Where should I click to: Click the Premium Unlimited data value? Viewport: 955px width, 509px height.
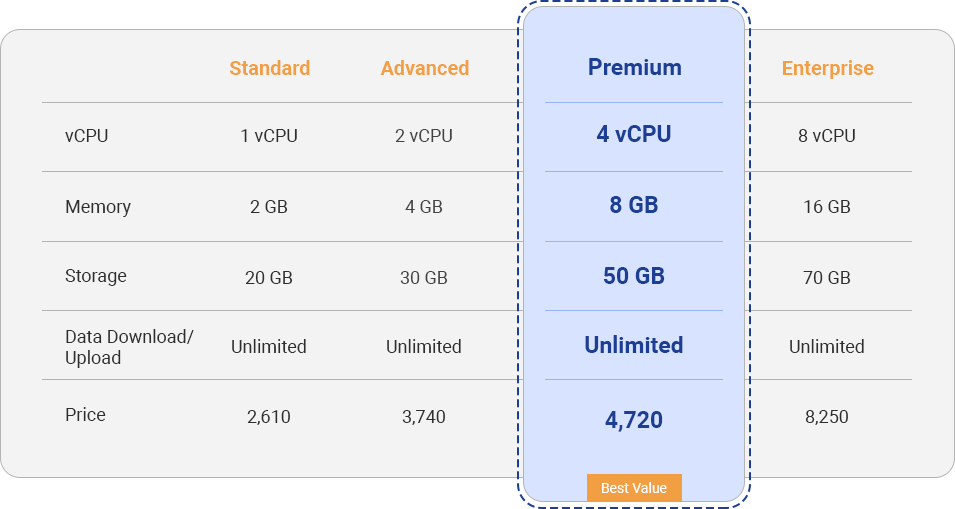(x=634, y=345)
